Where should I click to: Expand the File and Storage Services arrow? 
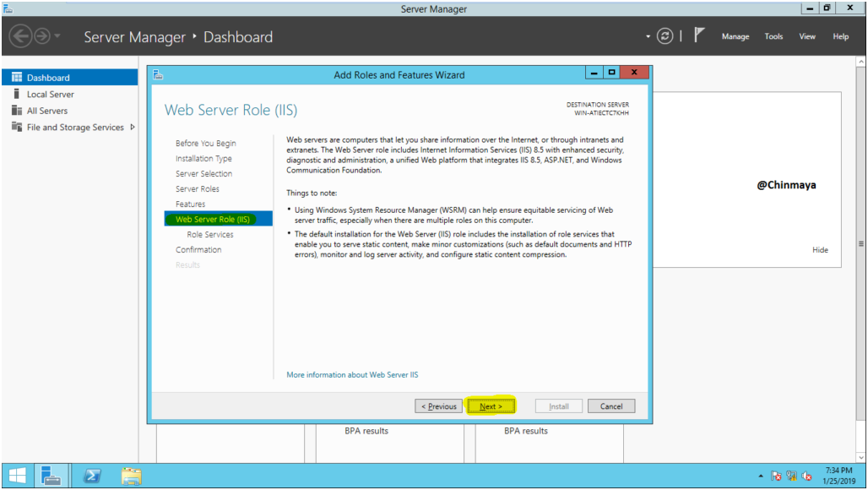tap(133, 127)
